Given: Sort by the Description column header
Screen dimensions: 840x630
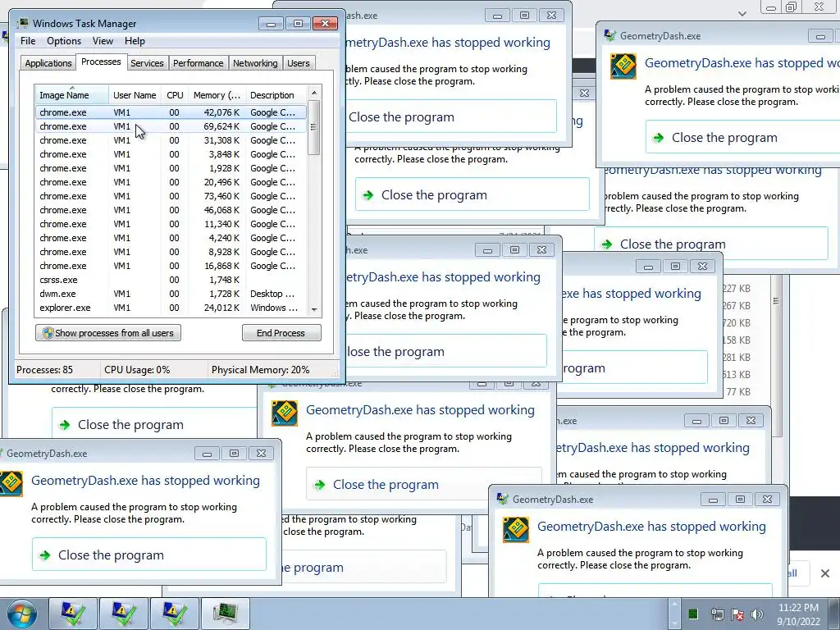Looking at the screenshot, I should click(276, 95).
